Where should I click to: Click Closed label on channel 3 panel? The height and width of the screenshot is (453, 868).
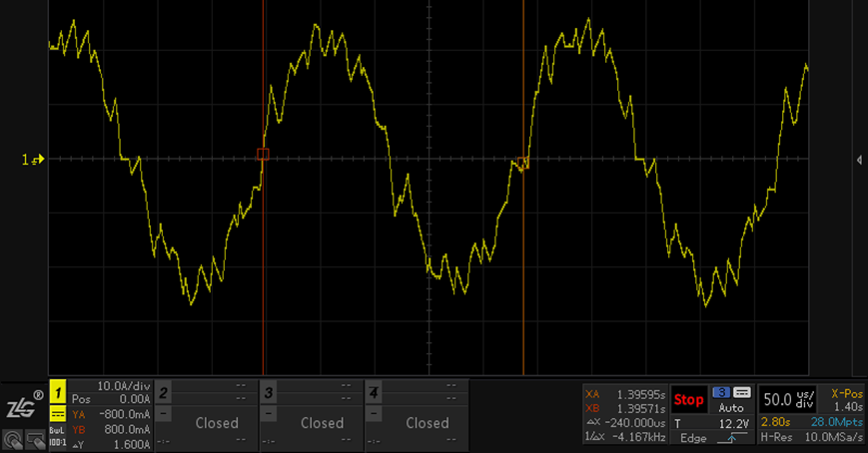(x=323, y=423)
